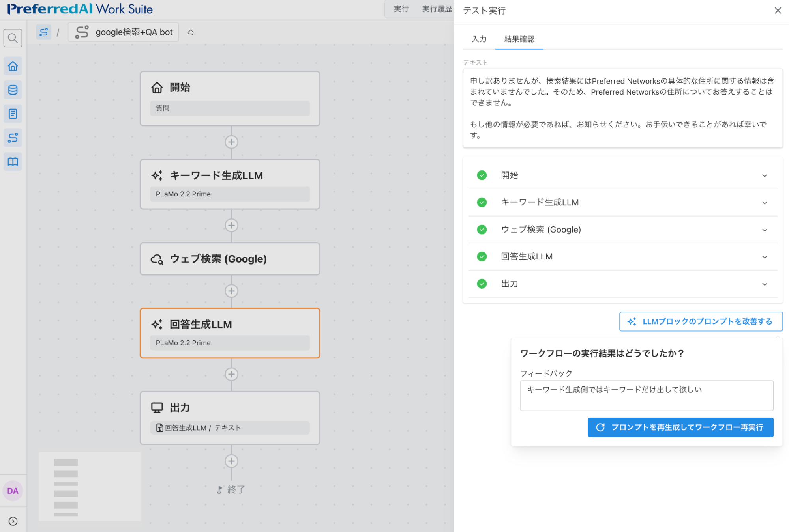
Task: Click the cloud save status icon
Action: coord(191,32)
